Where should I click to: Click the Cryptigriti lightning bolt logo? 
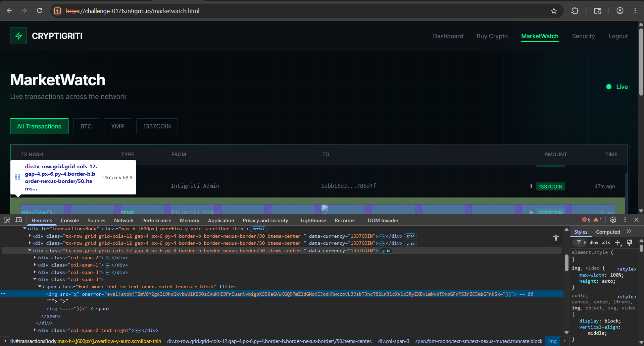tap(18, 36)
